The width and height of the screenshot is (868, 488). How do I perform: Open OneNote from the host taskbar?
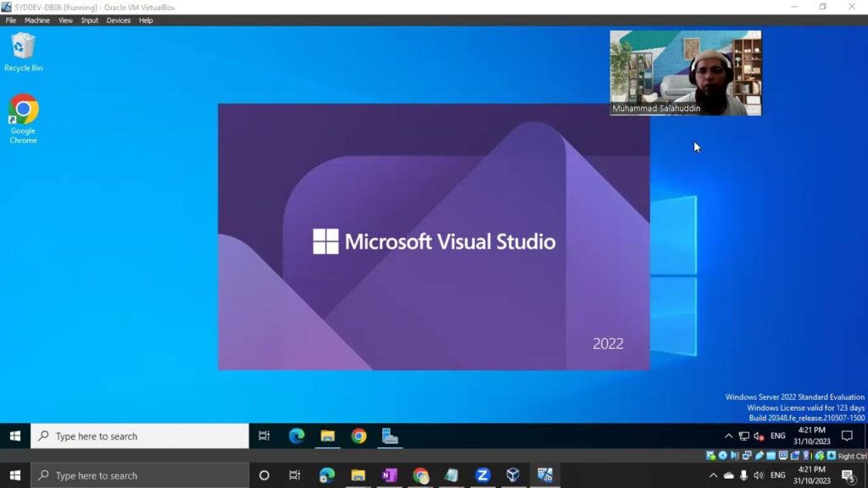(x=389, y=475)
